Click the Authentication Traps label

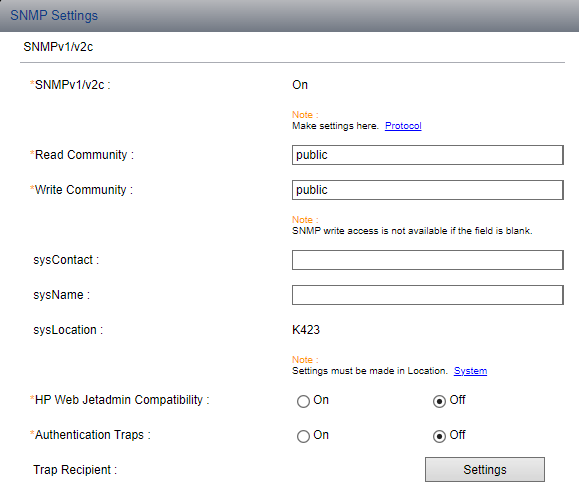click(90, 435)
